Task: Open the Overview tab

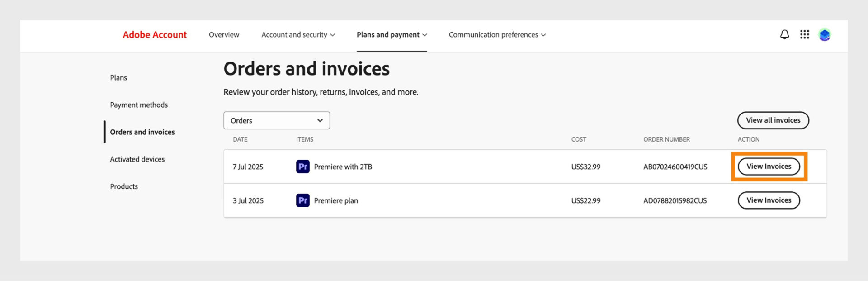Action: coord(224,35)
